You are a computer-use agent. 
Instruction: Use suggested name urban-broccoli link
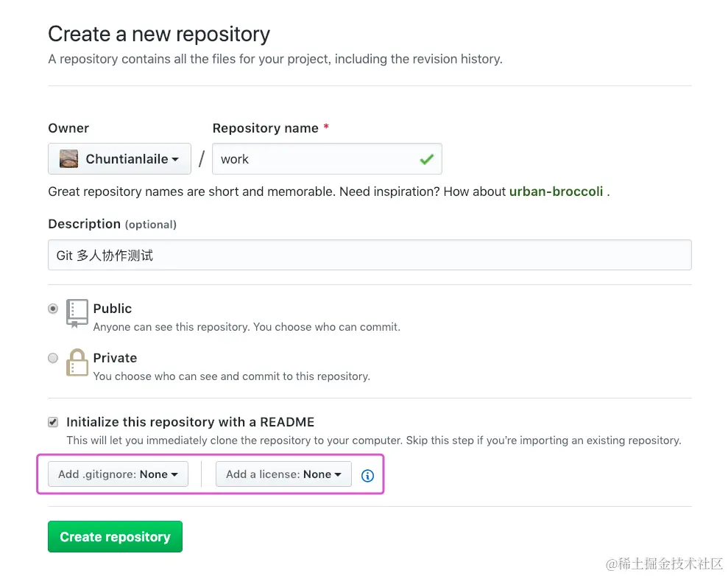(x=556, y=192)
